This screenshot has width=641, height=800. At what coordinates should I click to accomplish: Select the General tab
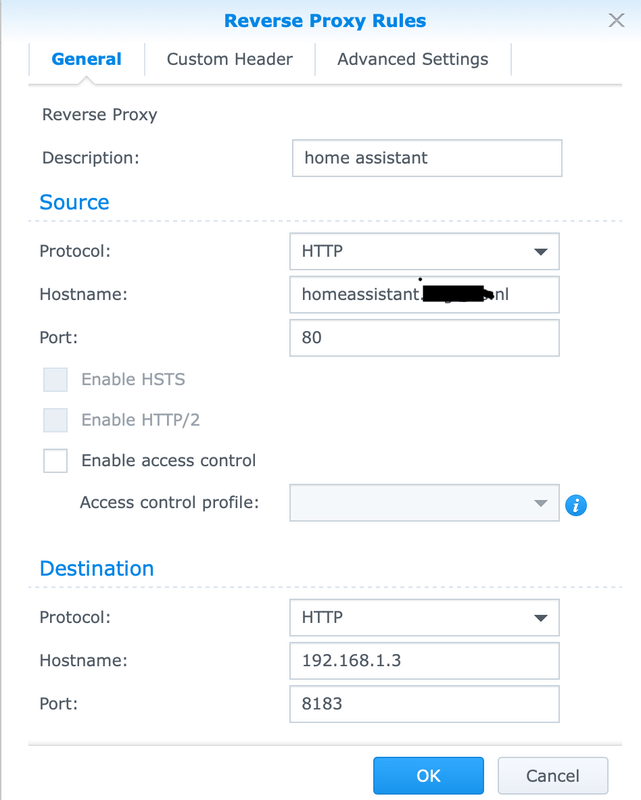(87, 59)
